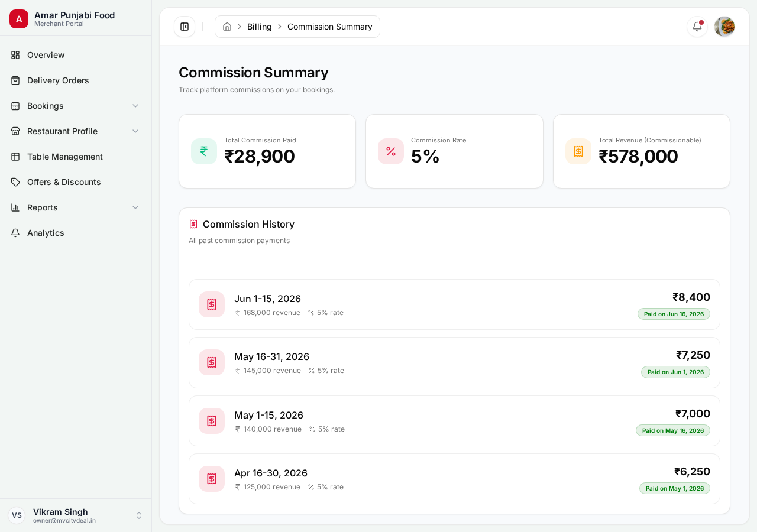Viewport: 757px width, 532px height.
Task: Click the Reports bar chart icon
Action: pos(15,207)
